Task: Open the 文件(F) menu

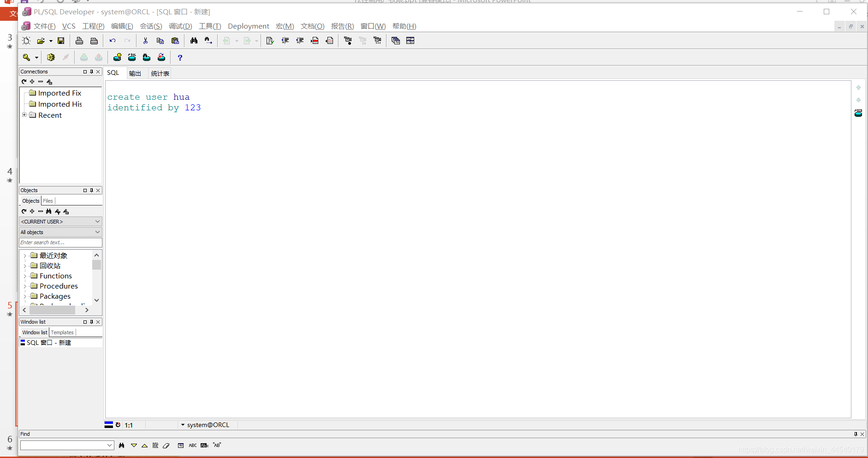Action: [44, 26]
